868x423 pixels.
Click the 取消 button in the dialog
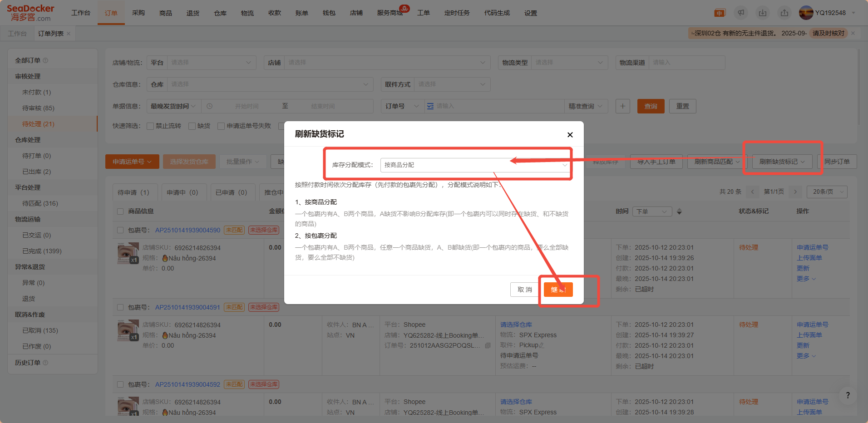click(524, 290)
